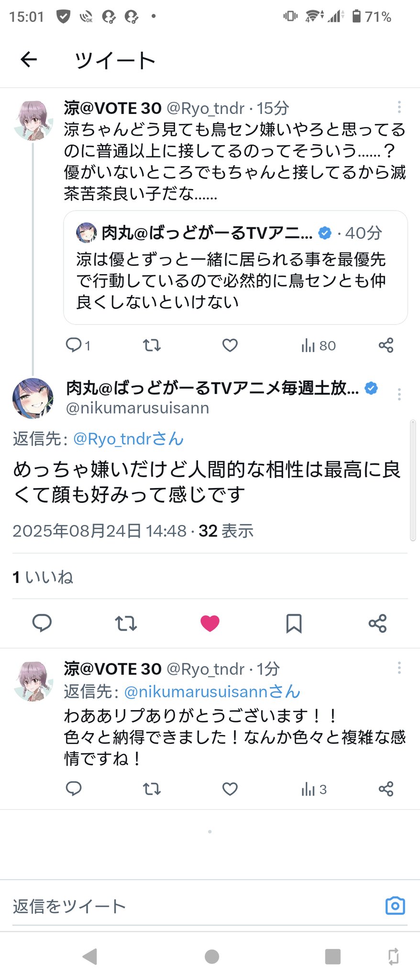Share the main 肉丸 tweet
420x980 pixels.
tap(377, 623)
